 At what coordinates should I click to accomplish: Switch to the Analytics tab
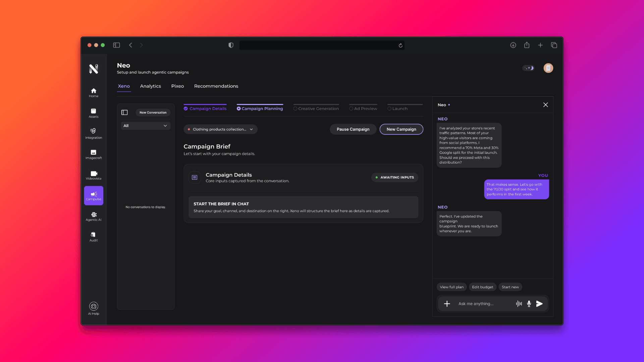pyautogui.click(x=151, y=86)
